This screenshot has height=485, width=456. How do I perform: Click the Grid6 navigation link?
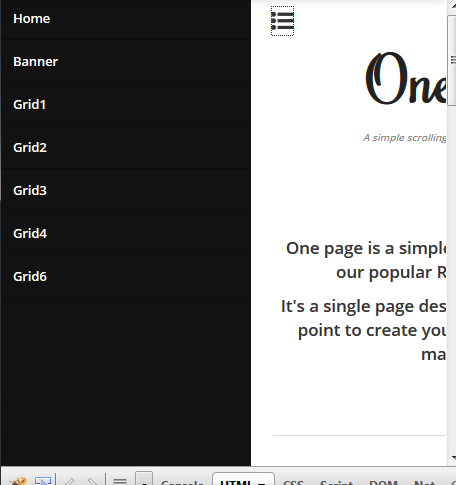point(126,276)
